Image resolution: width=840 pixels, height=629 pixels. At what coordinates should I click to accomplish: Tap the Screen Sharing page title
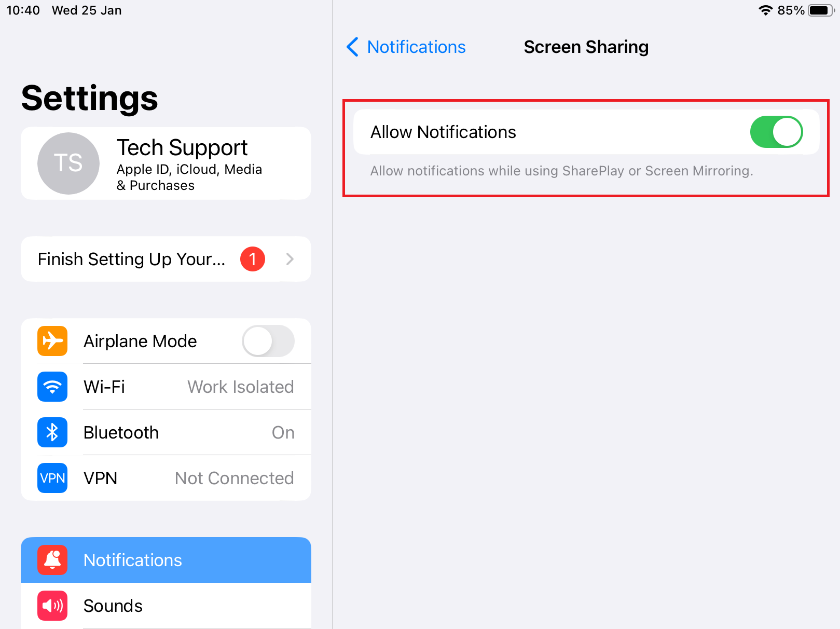tap(586, 47)
